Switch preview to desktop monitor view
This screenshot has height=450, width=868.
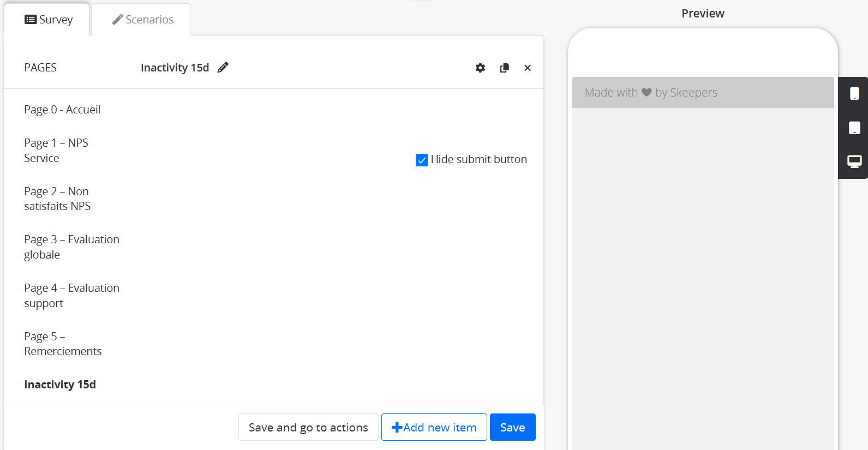tap(854, 161)
